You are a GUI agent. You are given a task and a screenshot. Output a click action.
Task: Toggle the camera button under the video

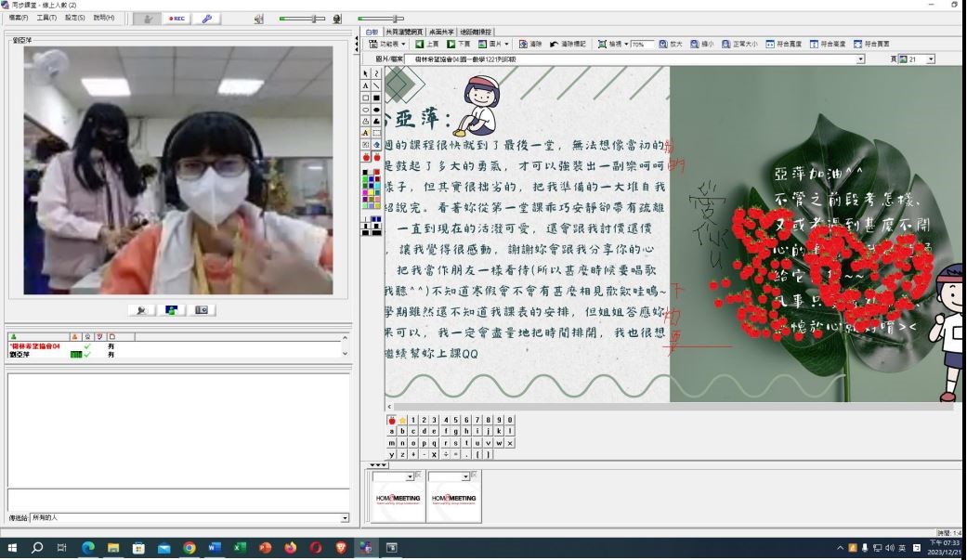[202, 310]
